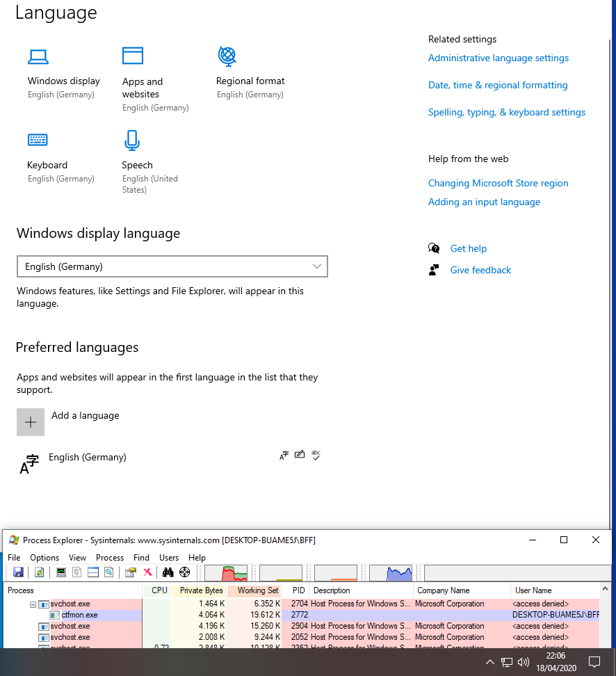Sort by Description column header
The width and height of the screenshot is (616, 676).
click(362, 590)
